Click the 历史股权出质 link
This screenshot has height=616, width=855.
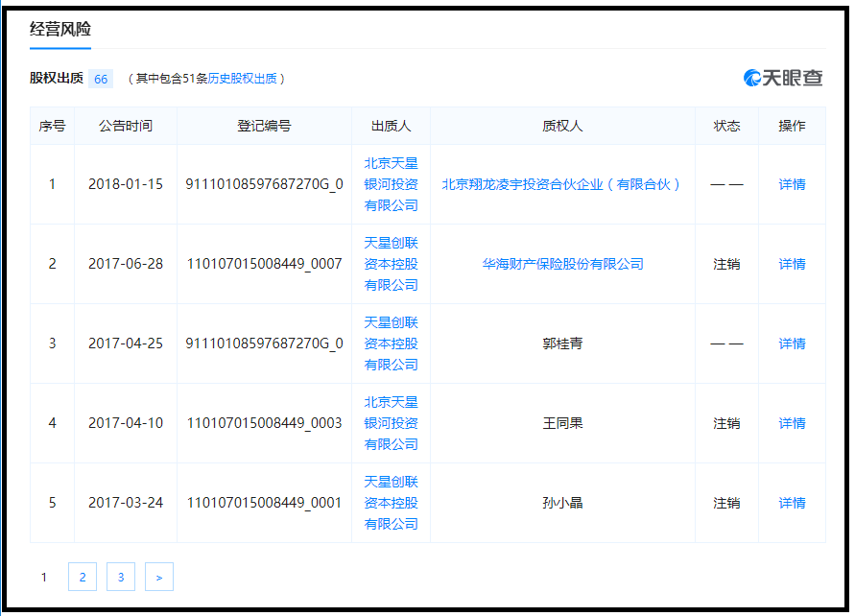pyautogui.click(x=242, y=79)
